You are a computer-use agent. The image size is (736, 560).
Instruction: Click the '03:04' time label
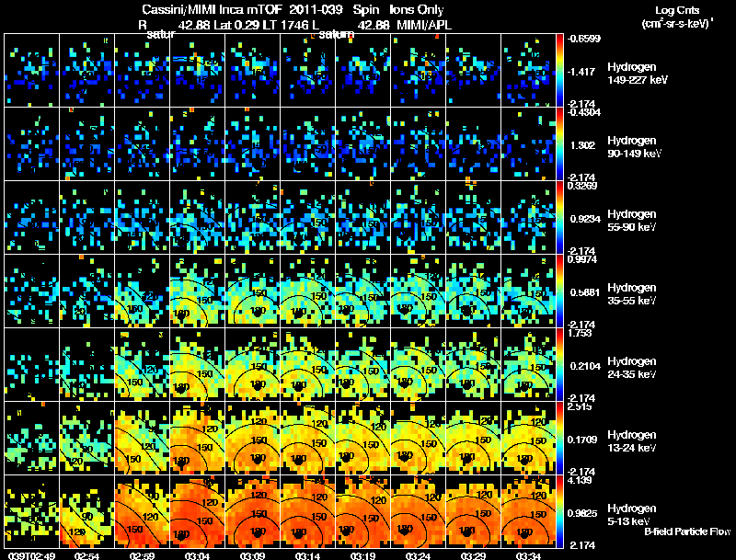[197, 556]
